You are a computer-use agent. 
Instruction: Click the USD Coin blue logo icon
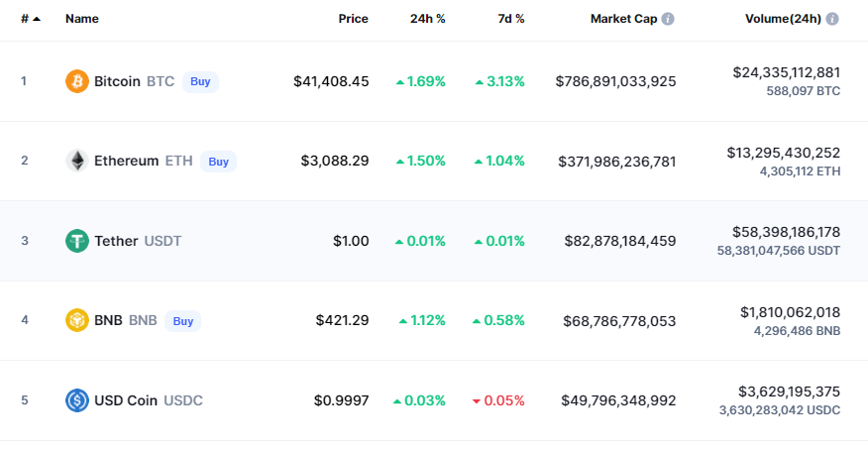coord(77,400)
